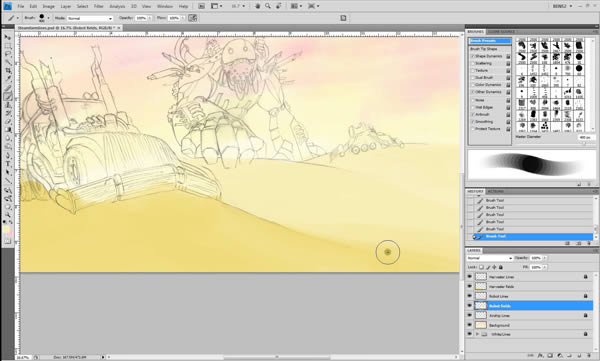This screenshot has height=361, width=600.
Task: Click the Zoom tool icon in the application bar
Action: [x=268, y=6]
